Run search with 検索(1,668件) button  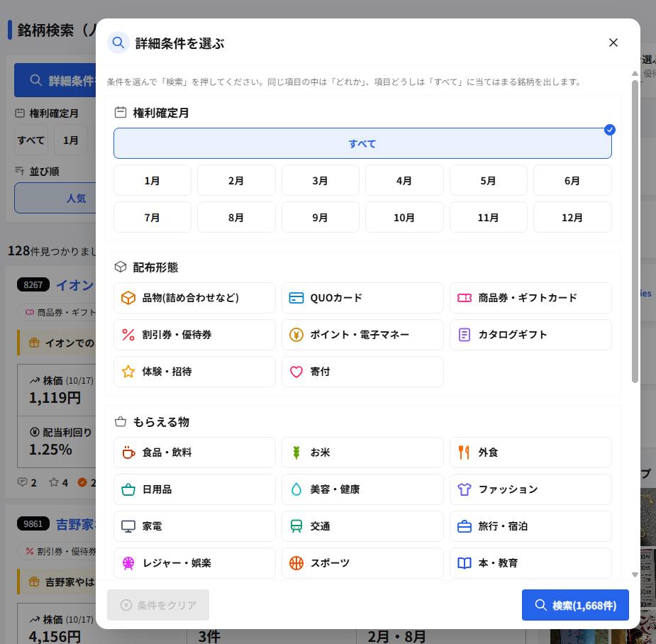[575, 605]
